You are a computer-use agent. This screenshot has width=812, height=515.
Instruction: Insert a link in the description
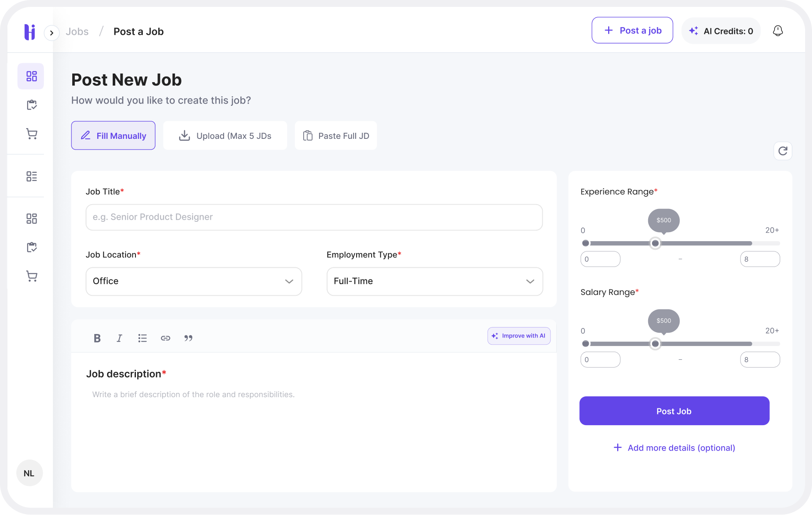pyautogui.click(x=166, y=338)
